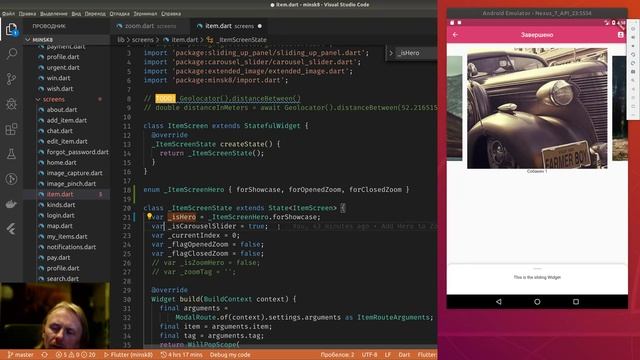This screenshot has width=640, height=360.
Task: Open the Вид menu
Action: pos(76,13)
